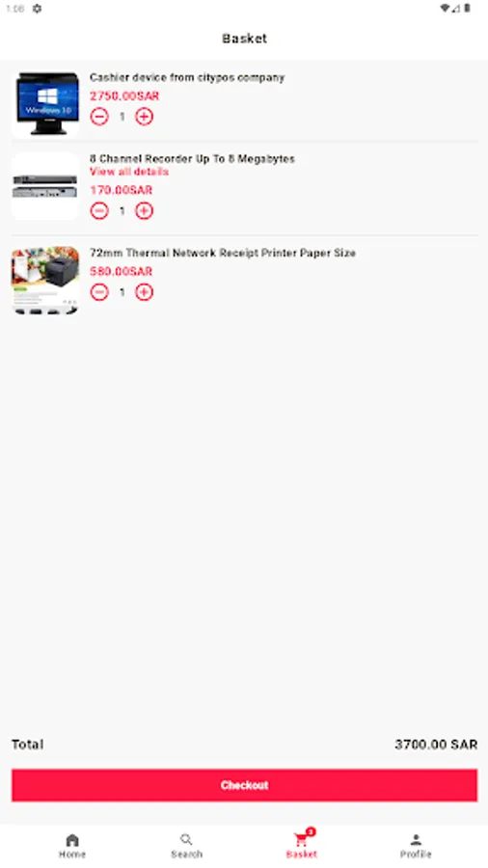Tap the Basket item count badge

(311, 831)
